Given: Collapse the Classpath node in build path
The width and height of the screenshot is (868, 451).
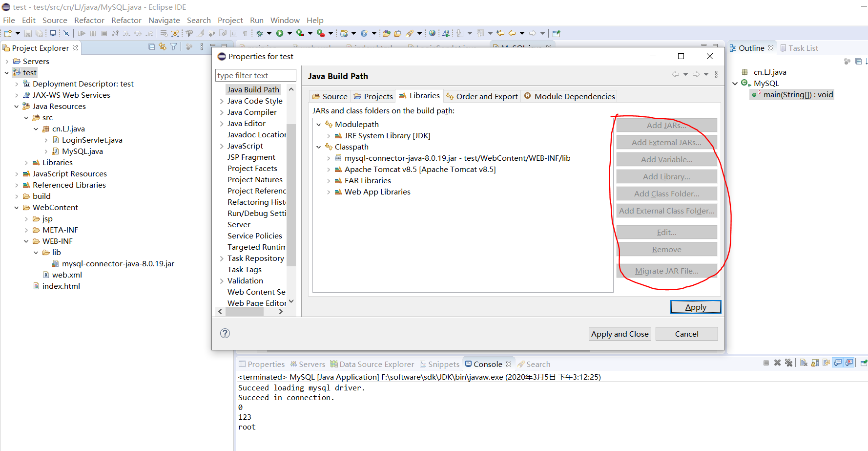Looking at the screenshot, I should point(319,147).
